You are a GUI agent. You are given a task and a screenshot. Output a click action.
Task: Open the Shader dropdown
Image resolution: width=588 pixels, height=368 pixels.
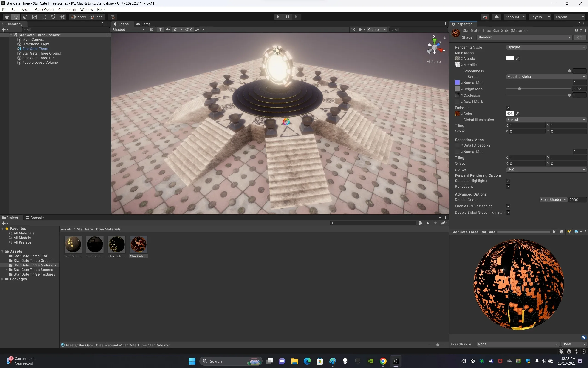pyautogui.click(x=524, y=37)
